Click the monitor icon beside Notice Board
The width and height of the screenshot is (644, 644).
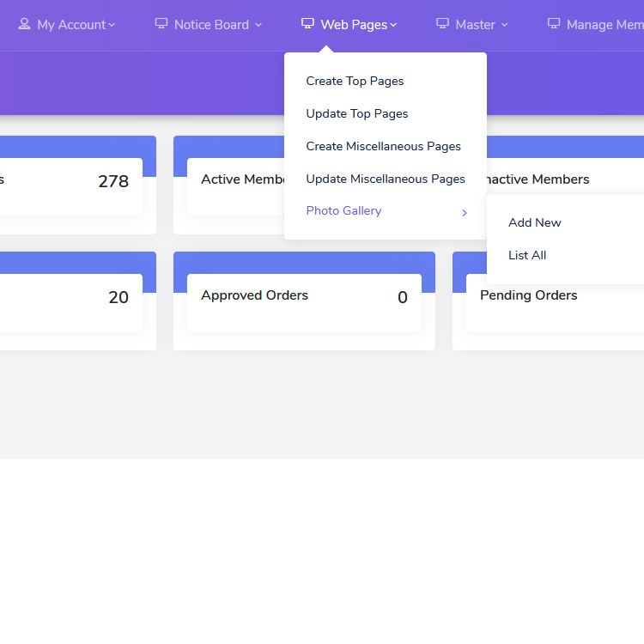coord(161,24)
